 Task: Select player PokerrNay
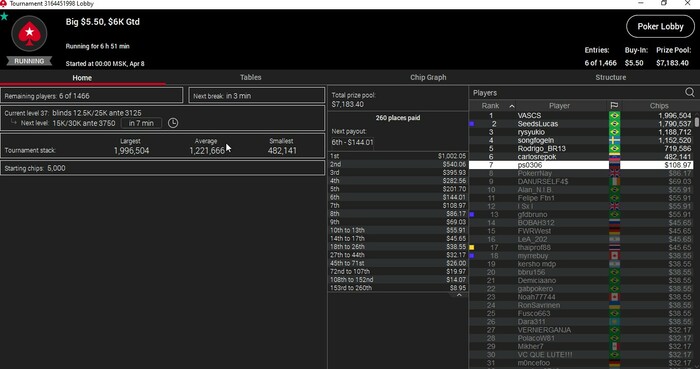pyautogui.click(x=582, y=173)
